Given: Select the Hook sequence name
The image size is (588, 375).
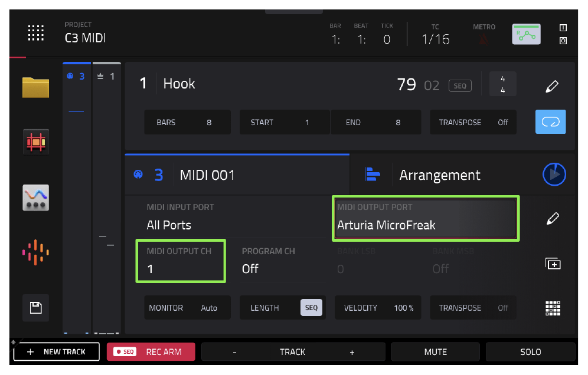Looking at the screenshot, I should tap(179, 84).
